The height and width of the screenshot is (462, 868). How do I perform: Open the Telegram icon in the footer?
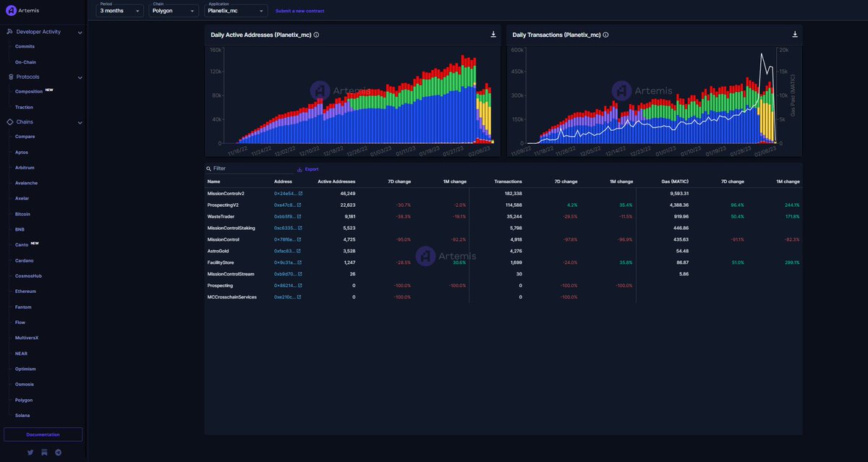[x=57, y=451]
